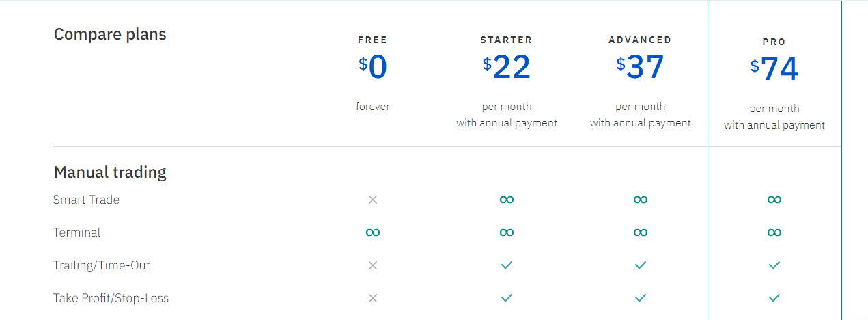
Task: Click the Manual trading section heading
Action: coord(110,172)
